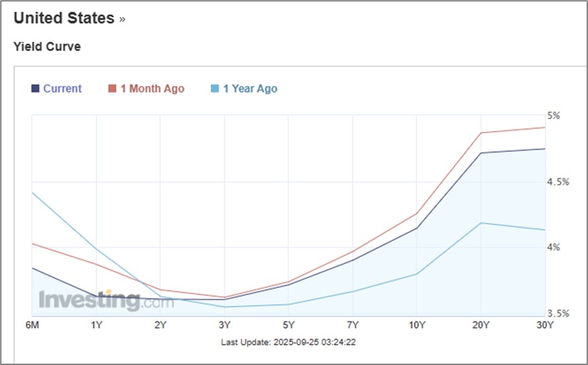Click the dark blue Current legend swatch
Image resolution: width=588 pixels, height=365 pixels.
pos(35,89)
